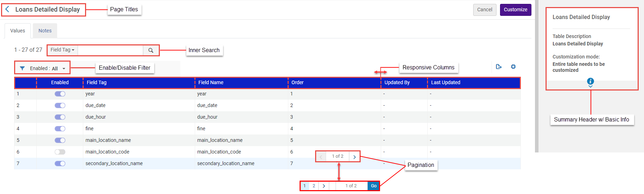Select page 2 in the lower pagination
Screen dimensions: 644x194
point(314,186)
